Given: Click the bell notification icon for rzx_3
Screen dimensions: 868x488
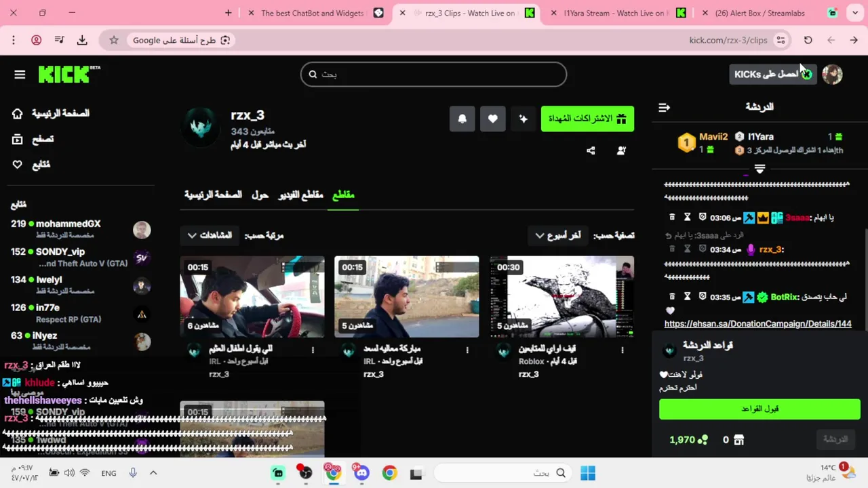Looking at the screenshot, I should coord(462,119).
